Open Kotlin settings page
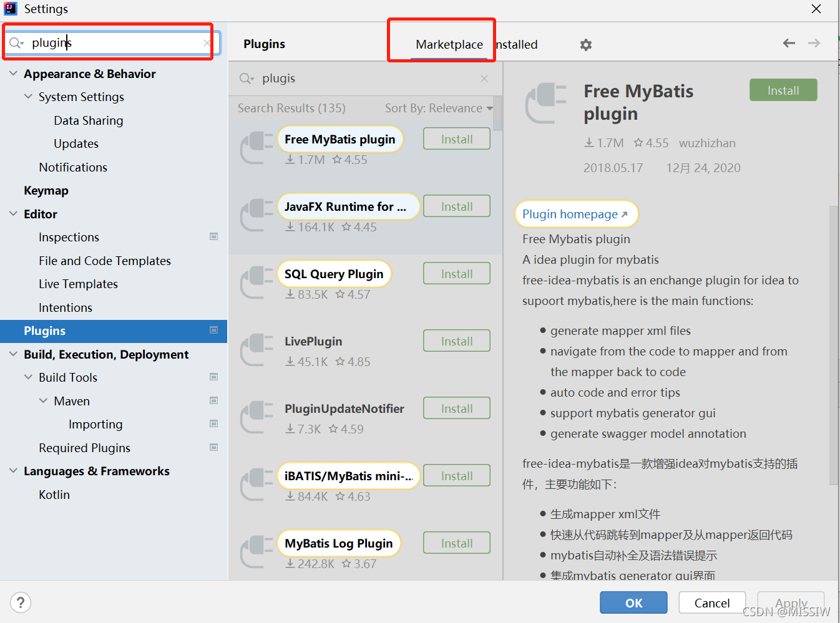840x623 pixels. (x=54, y=495)
